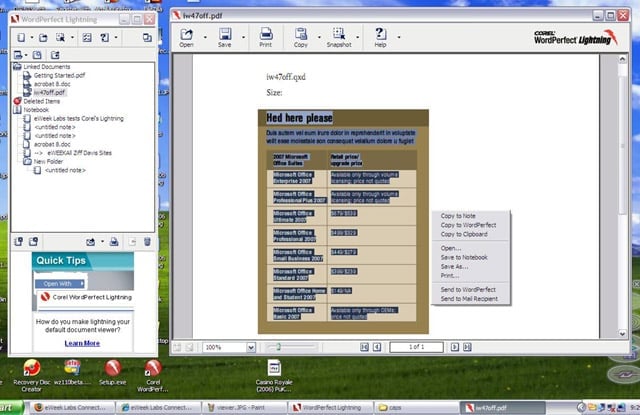Switch to the caps folder taskbar button
Image resolution: width=640 pixels, height=415 pixels.
pos(415,407)
